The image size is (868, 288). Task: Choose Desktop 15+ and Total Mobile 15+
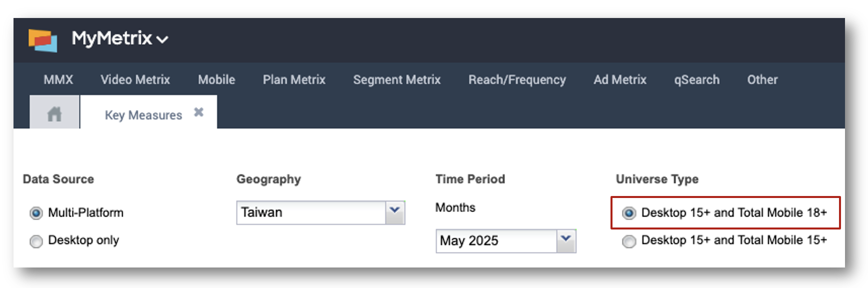point(629,241)
